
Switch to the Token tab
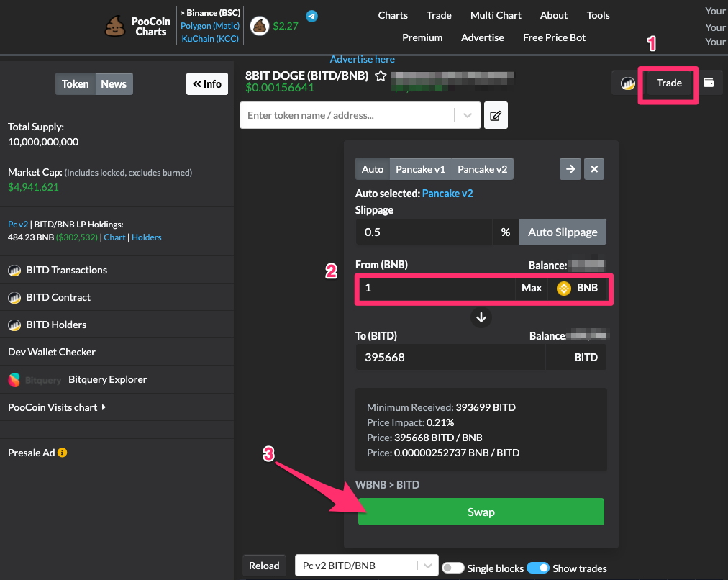click(76, 84)
